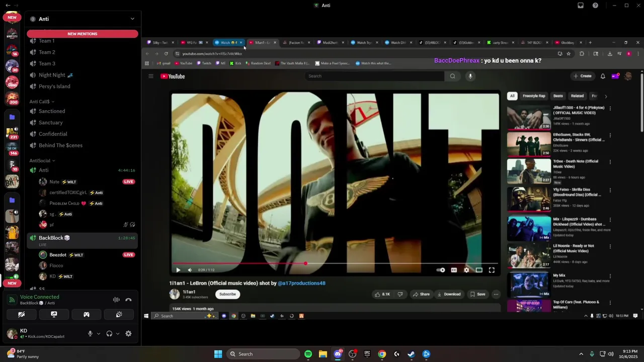Select the Related filter chip
Screen dimensions: 644x362
click(577, 96)
